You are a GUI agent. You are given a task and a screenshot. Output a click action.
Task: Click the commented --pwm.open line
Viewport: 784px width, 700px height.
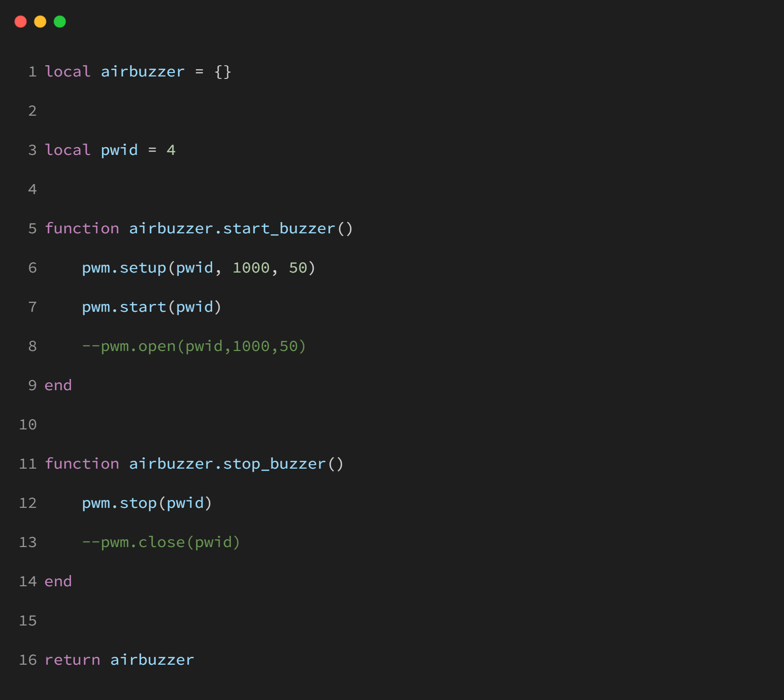[194, 347]
